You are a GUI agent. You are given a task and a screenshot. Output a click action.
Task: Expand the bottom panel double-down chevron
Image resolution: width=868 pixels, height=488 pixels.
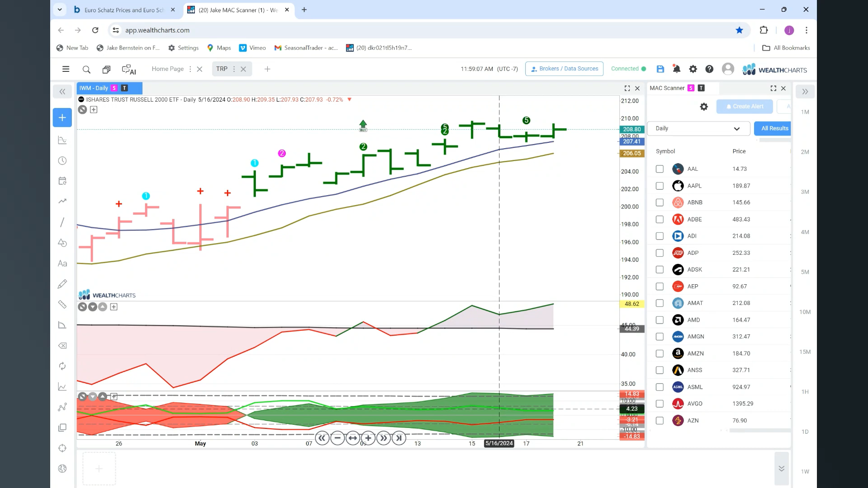pyautogui.click(x=781, y=469)
